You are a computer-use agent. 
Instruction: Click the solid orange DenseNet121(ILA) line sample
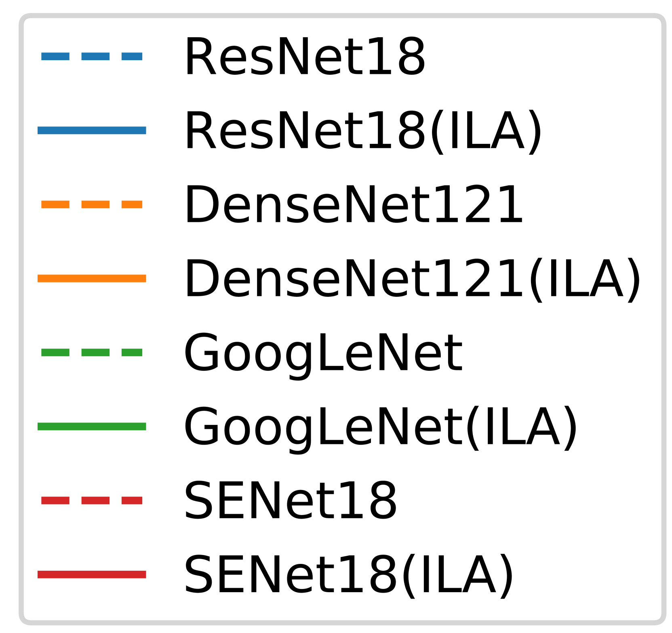[x=92, y=278]
